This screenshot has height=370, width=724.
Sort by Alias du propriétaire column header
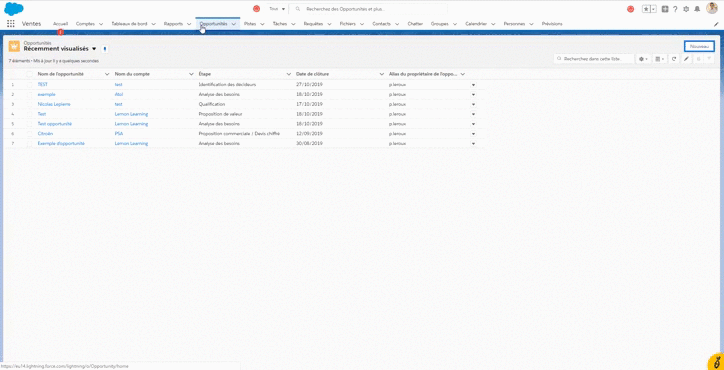pos(422,74)
